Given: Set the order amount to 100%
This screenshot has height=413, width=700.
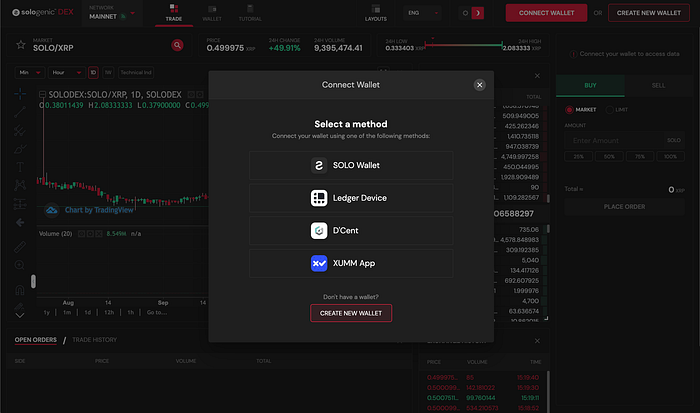Looking at the screenshot, I should click(x=670, y=157).
